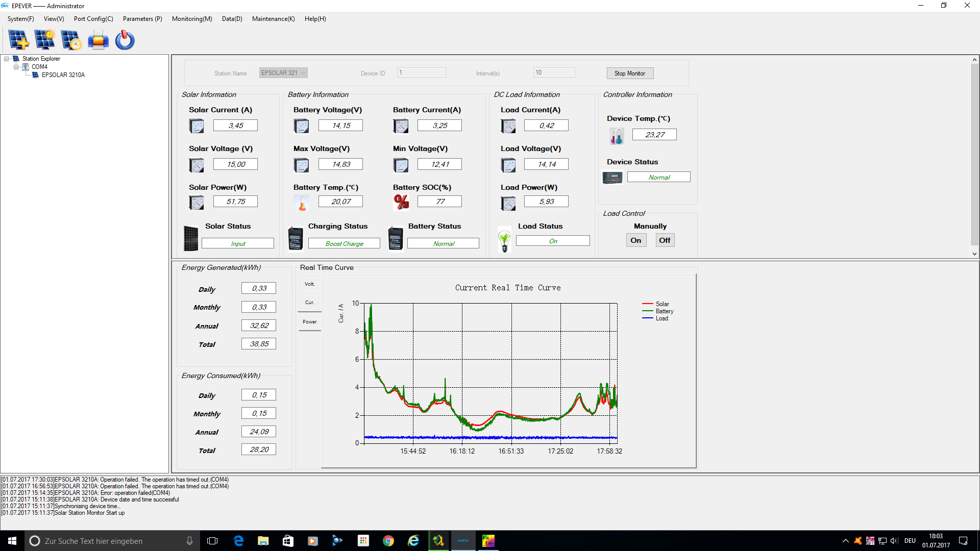Screen dimensions: 980x551
Task: Click the blue power button icon
Action: [125, 40]
